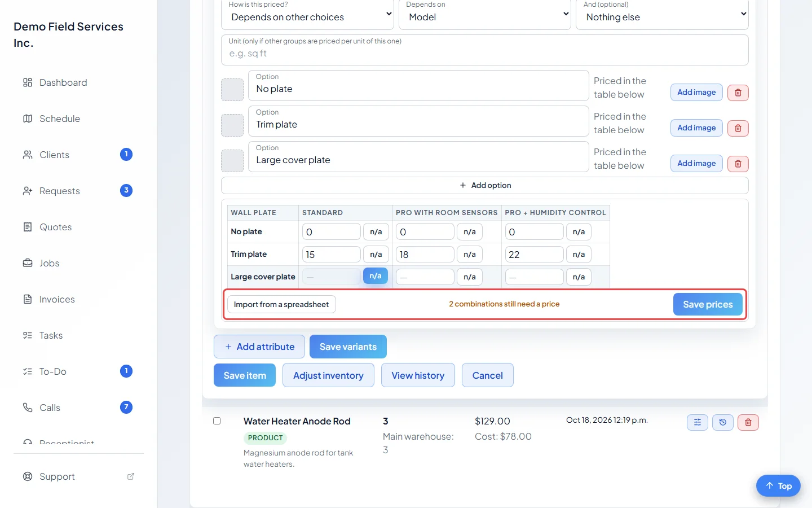Disable active n/a for Large cover plate Standard
The width and height of the screenshot is (812, 508).
[376, 276]
